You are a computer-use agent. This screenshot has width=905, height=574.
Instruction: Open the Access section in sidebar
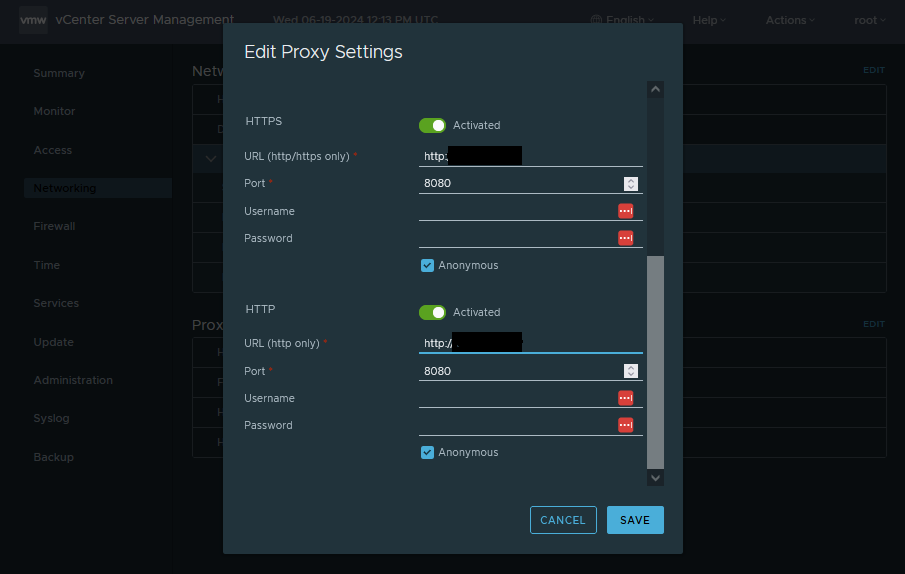(53, 150)
